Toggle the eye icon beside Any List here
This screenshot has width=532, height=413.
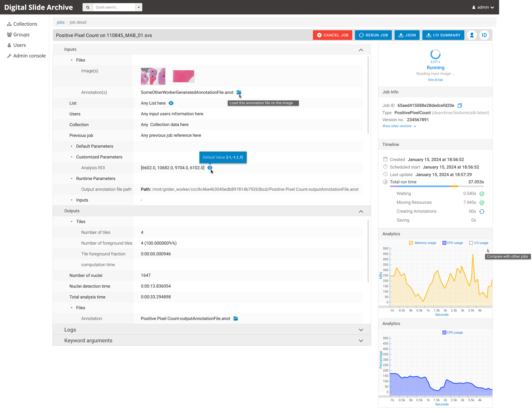pyautogui.click(x=171, y=103)
